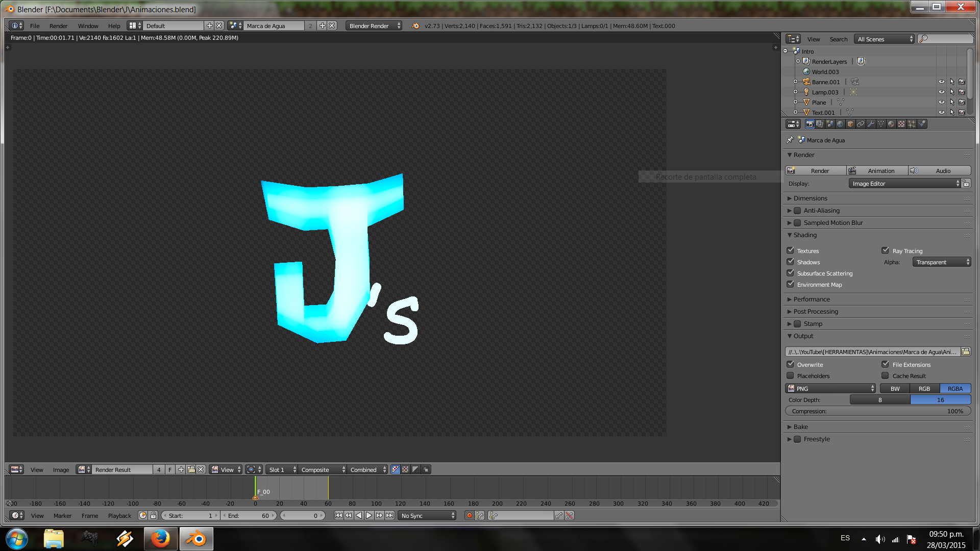The image size is (980, 551).
Task: Enable the Placeholders checkbox
Action: [x=791, y=375]
